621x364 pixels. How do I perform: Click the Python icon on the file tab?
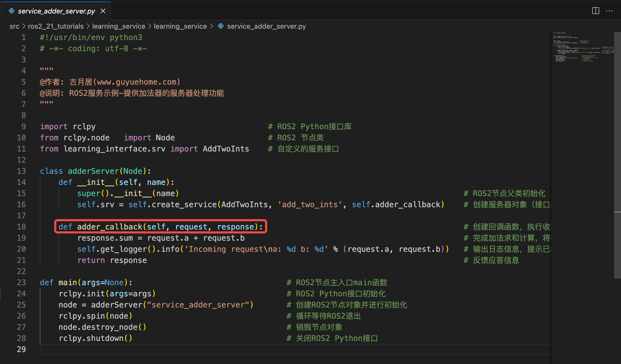click(11, 11)
